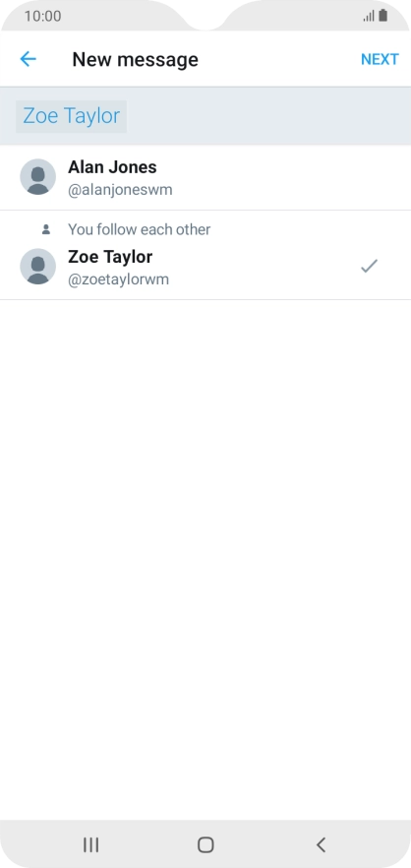The width and height of the screenshot is (411, 868).
Task: Deselect the Zoe Taylor contact row
Action: point(205,255)
